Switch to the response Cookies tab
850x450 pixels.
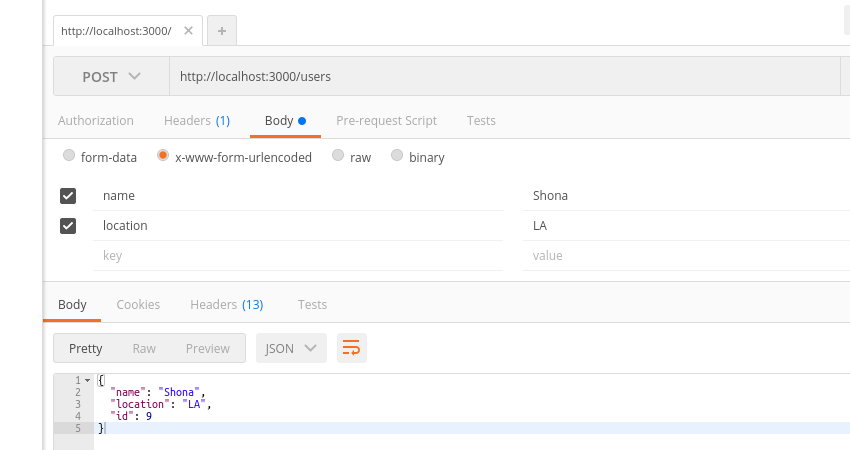click(138, 305)
